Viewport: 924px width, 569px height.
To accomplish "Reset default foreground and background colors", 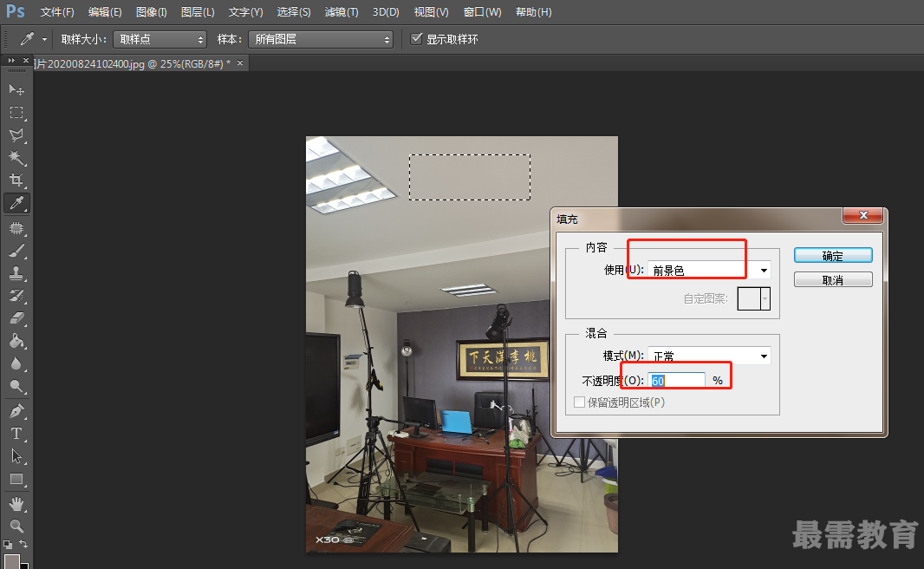I will [8, 544].
